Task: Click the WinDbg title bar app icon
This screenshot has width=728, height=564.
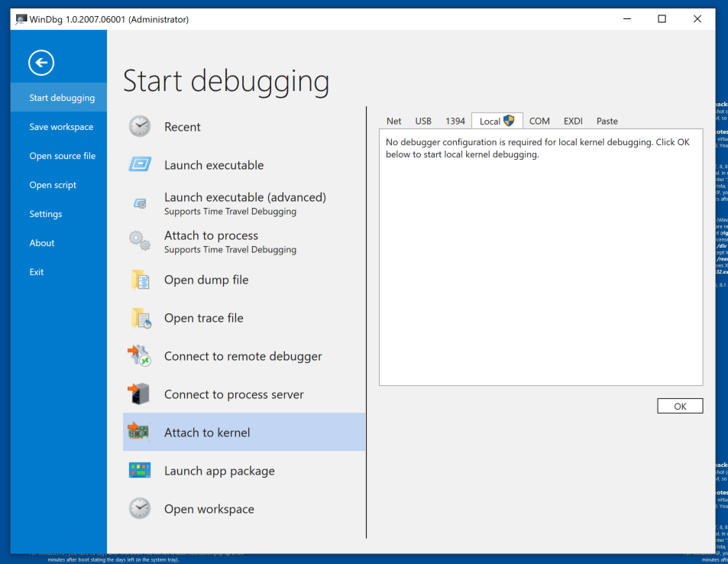Action: tap(21, 19)
